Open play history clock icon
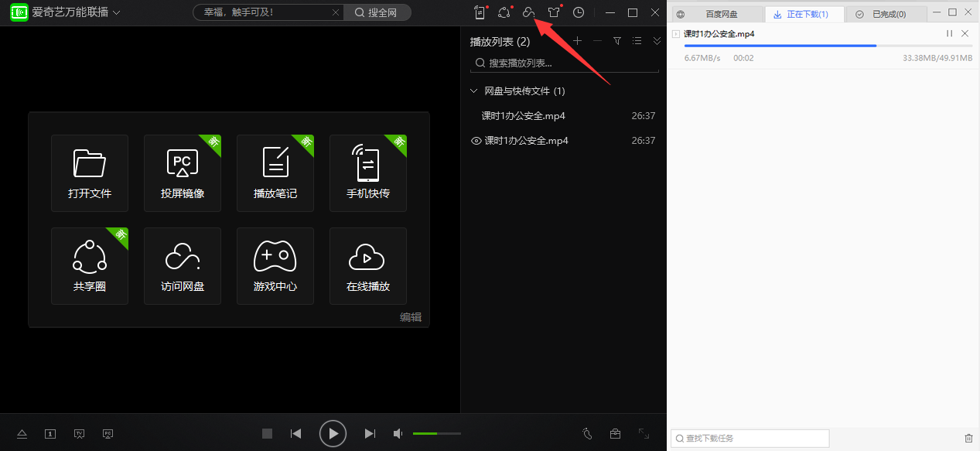This screenshot has width=980, height=451. point(579,12)
